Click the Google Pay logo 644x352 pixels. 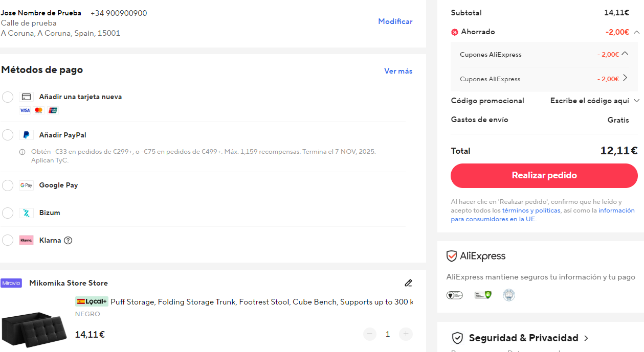(26, 185)
